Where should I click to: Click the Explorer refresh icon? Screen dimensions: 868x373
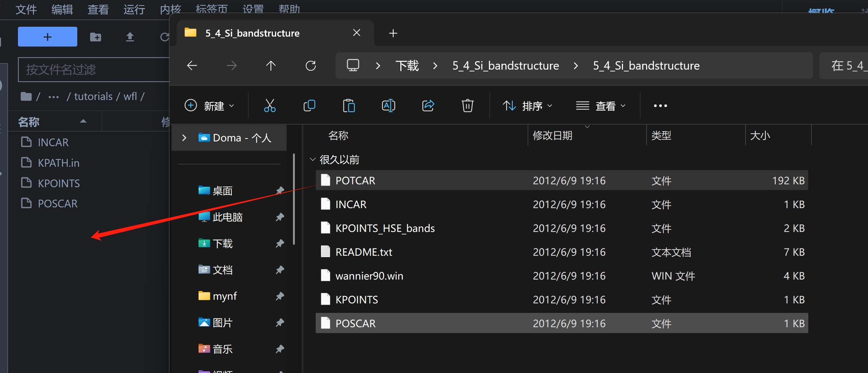(x=311, y=66)
